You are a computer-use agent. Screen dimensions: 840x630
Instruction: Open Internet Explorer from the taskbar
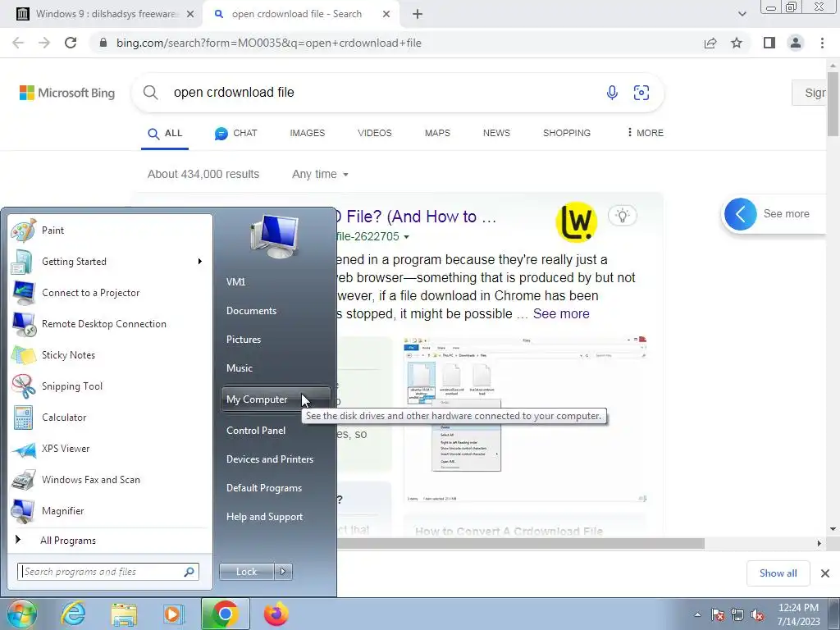tap(73, 614)
